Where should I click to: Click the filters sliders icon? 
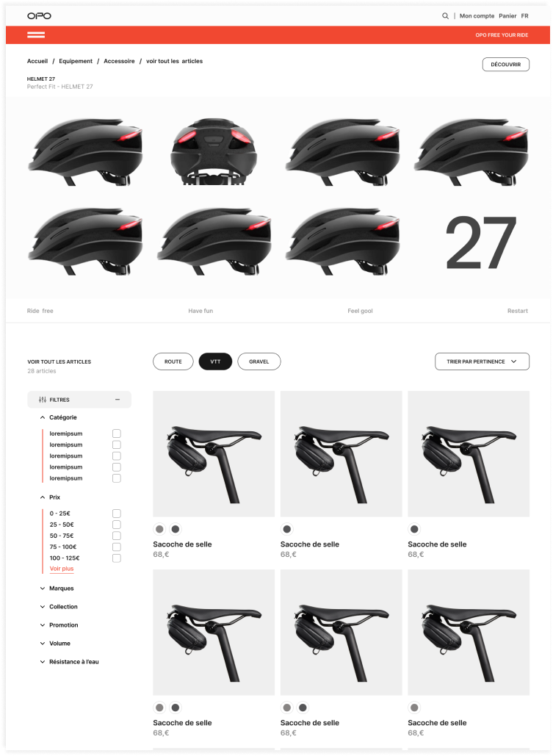pyautogui.click(x=43, y=400)
